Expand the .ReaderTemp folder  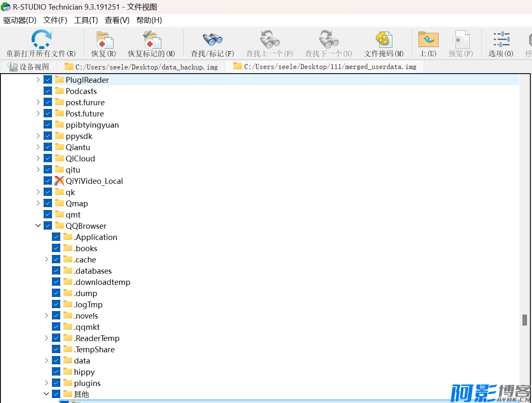[x=47, y=338]
